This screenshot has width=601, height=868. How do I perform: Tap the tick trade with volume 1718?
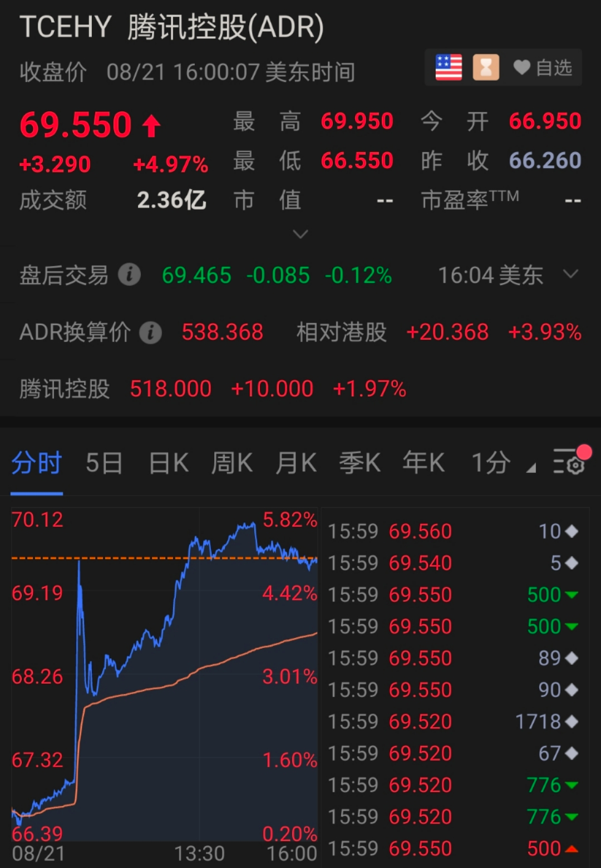[x=453, y=722]
